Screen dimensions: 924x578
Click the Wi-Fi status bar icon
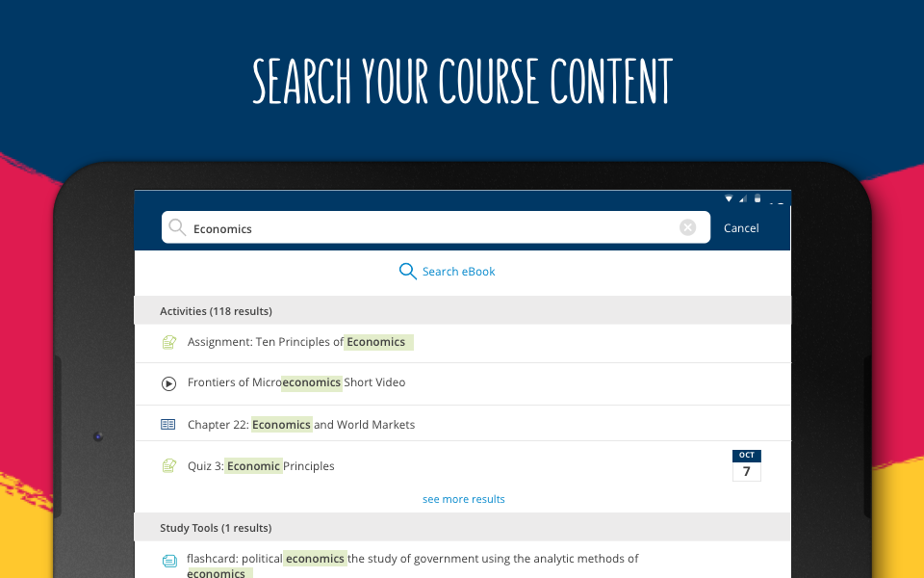point(729,198)
